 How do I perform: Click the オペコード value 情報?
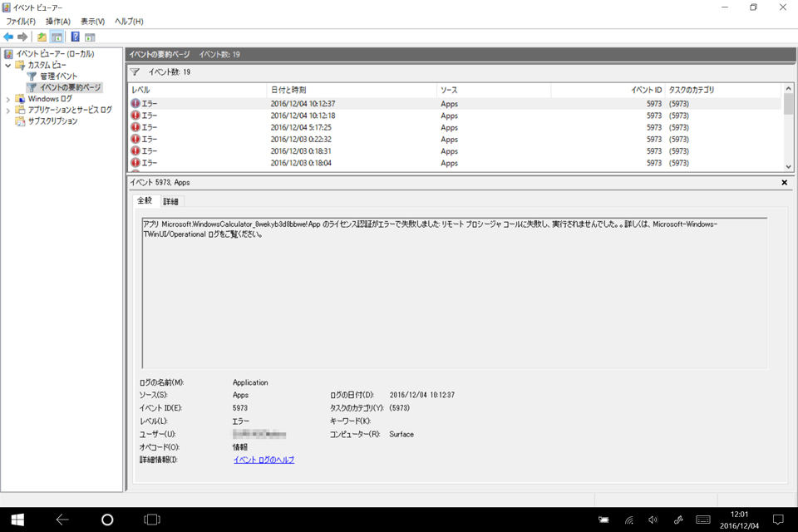[240, 447]
